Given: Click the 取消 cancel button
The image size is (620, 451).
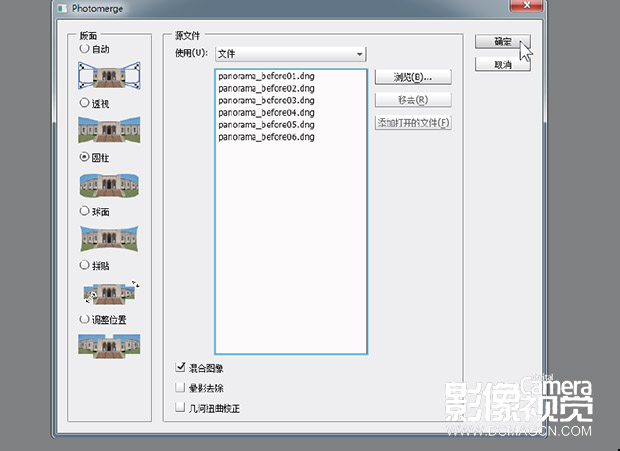Looking at the screenshot, I should point(503,64).
